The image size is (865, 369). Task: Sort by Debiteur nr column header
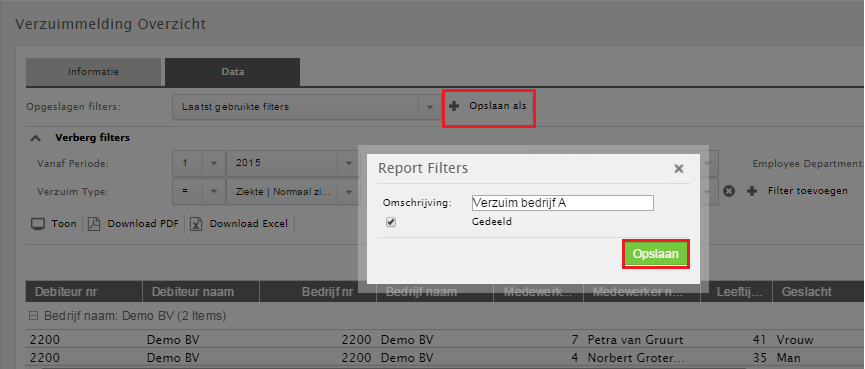tap(84, 291)
